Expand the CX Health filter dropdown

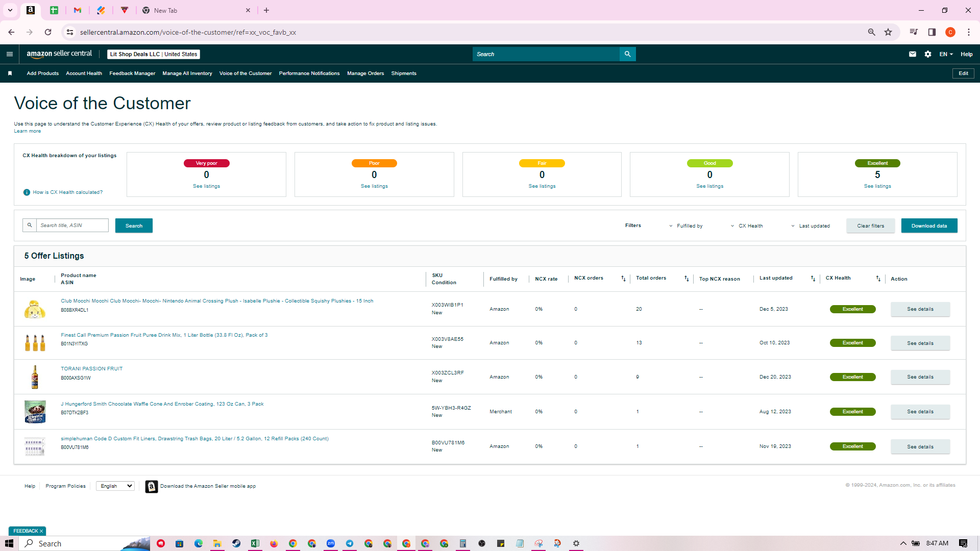[x=746, y=226]
